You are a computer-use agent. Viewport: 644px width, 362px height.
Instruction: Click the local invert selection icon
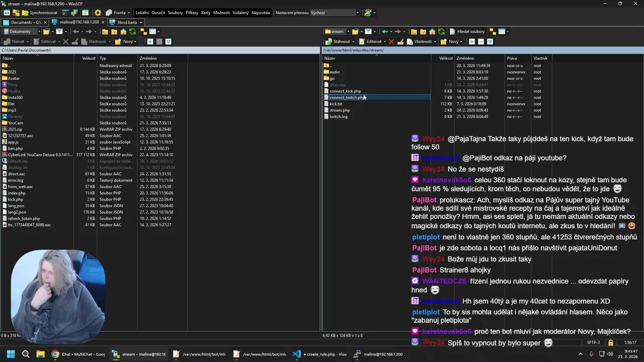pyautogui.click(x=168, y=41)
